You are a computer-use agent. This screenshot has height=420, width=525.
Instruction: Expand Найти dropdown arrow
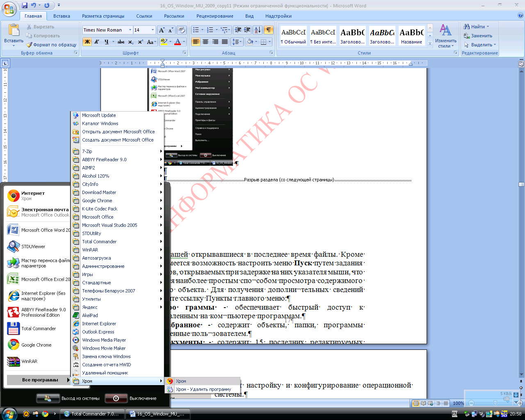[488, 27]
